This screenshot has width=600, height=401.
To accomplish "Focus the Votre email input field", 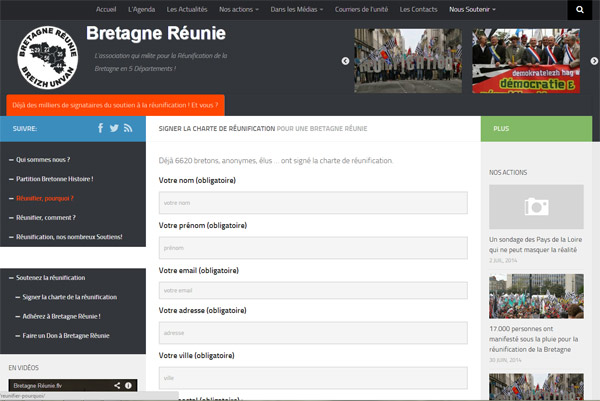I will pyautogui.click(x=313, y=290).
